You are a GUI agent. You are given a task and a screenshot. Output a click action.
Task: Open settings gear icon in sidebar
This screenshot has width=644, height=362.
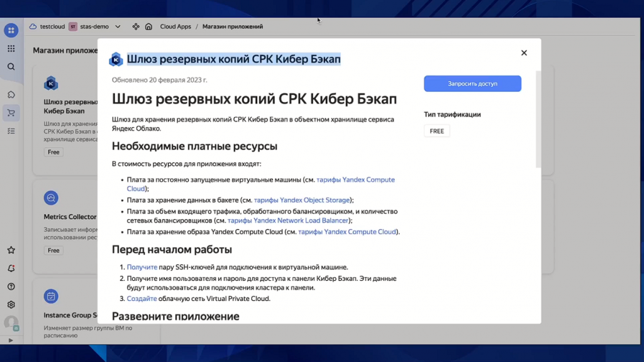coord(11,305)
